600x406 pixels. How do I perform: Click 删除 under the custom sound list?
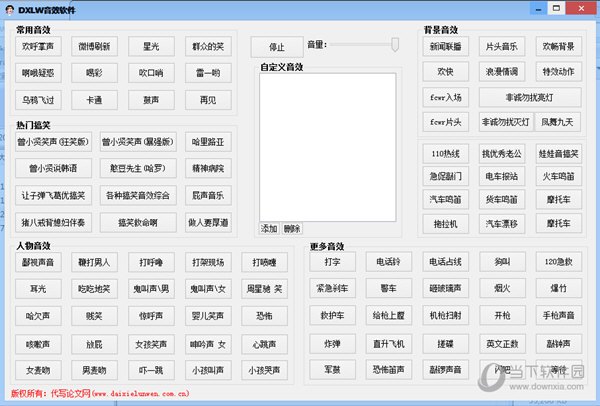(291, 228)
